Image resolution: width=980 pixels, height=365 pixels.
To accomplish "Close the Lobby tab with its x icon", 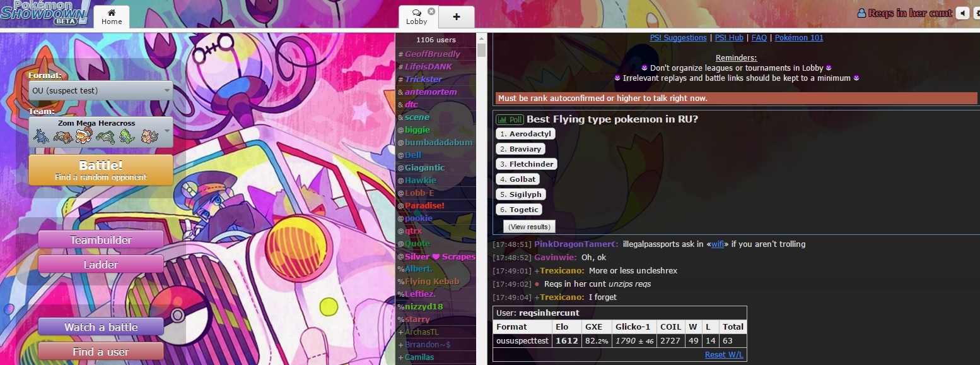I will 431,11.
